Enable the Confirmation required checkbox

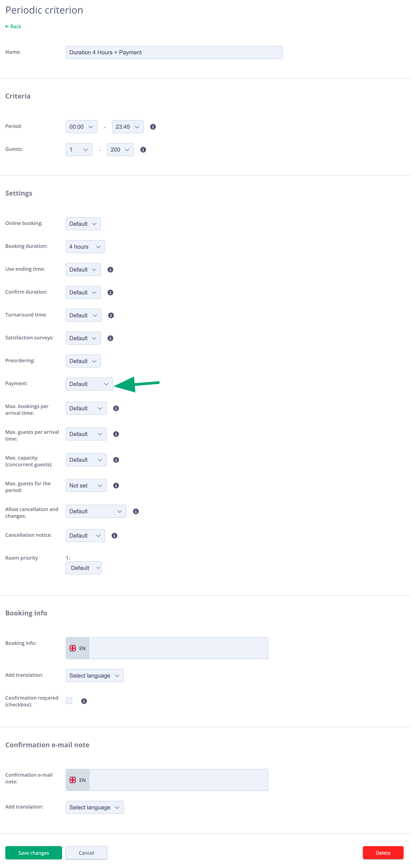(x=69, y=700)
